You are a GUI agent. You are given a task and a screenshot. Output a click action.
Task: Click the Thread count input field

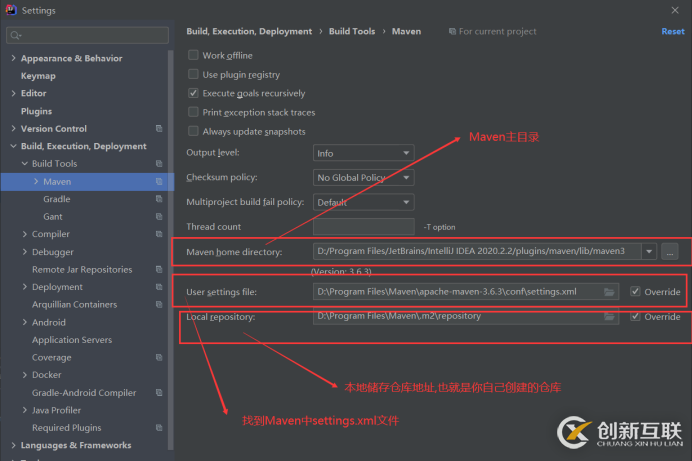click(x=364, y=226)
